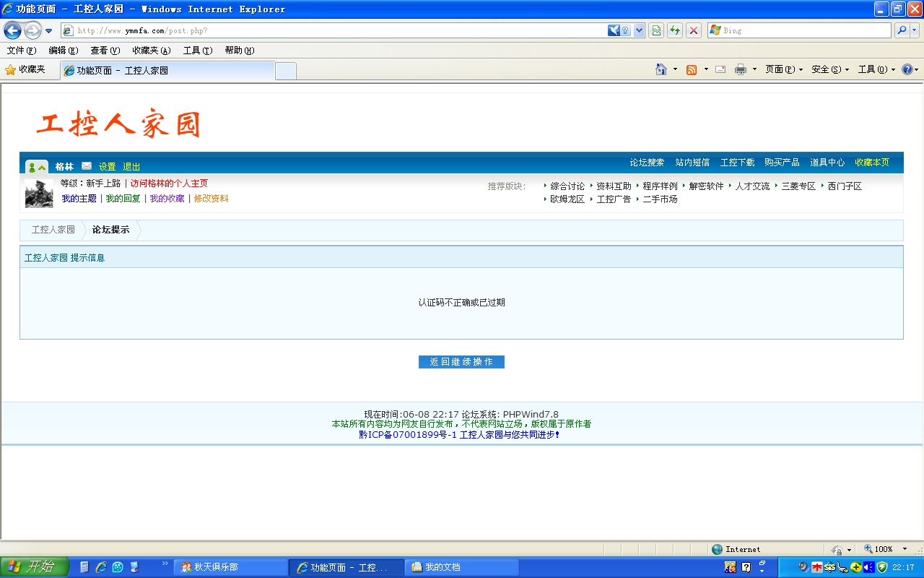The width and height of the screenshot is (924, 578).
Task: Click the browser Back arrow button
Action: point(12,30)
